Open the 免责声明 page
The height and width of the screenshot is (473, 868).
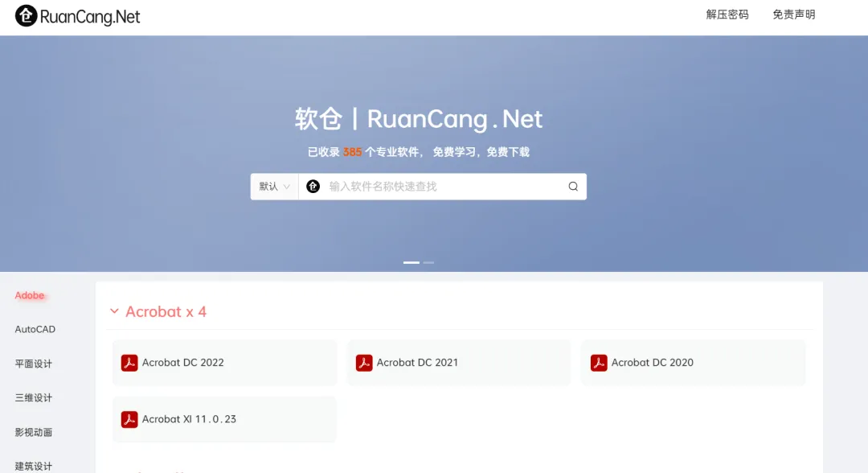pyautogui.click(x=794, y=15)
